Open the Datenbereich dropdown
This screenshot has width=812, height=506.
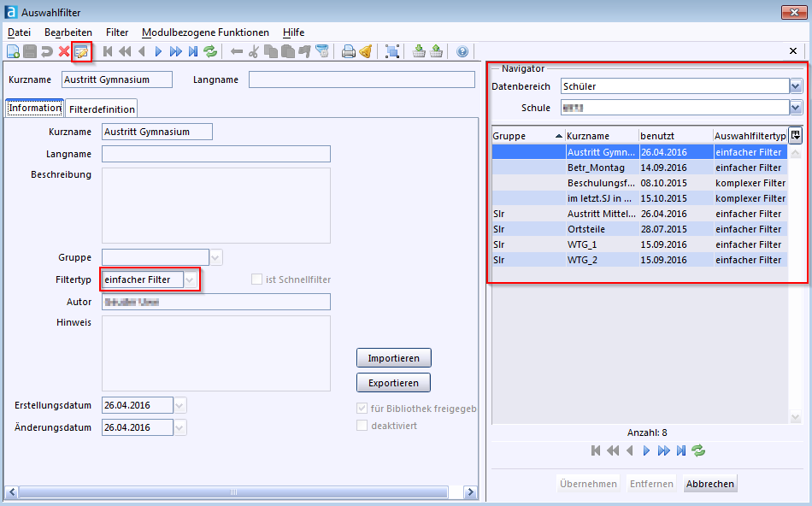coord(796,86)
